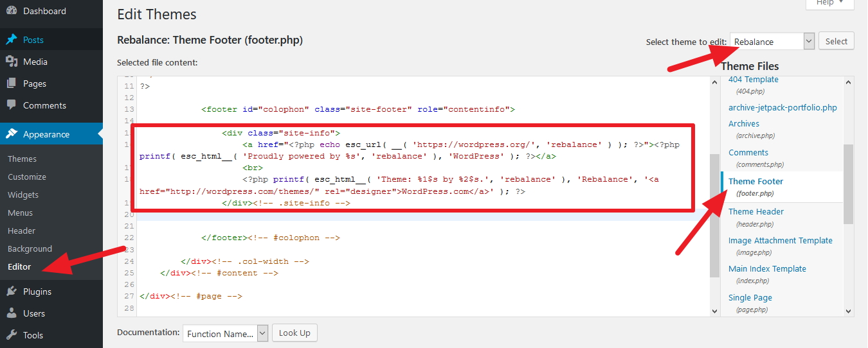Click the Users person icon
The height and width of the screenshot is (348, 868).
click(12, 313)
